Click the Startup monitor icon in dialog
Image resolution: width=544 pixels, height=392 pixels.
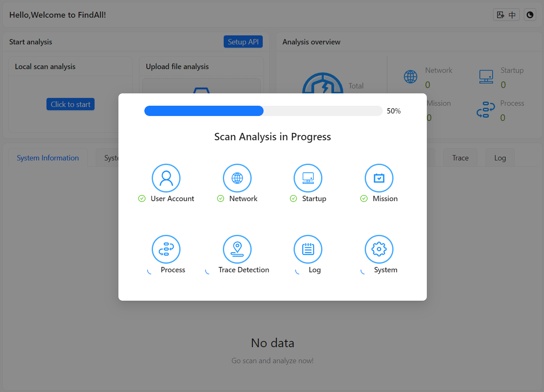(308, 178)
